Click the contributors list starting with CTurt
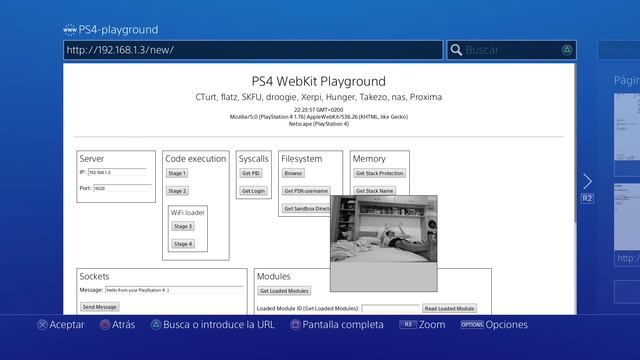The height and width of the screenshot is (360, 640). coord(318,97)
